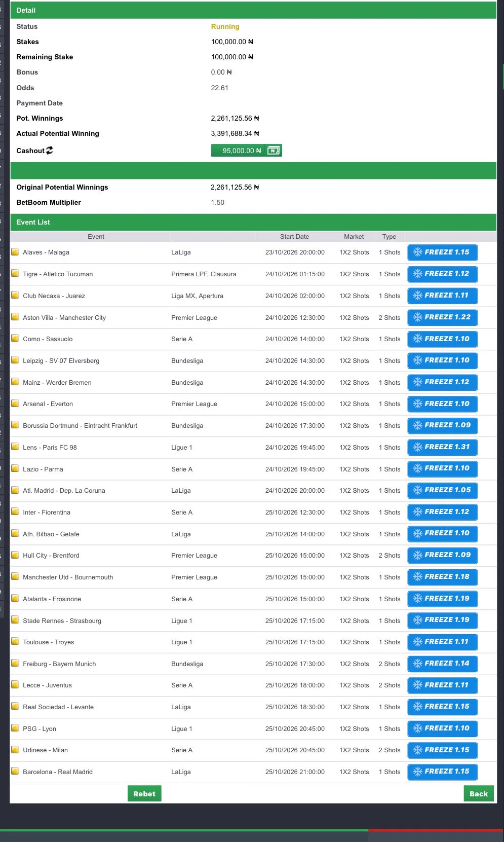Click FREEZE 1.11 for Lecce - Juventus
Image resolution: width=504 pixels, height=842 pixels.
point(443,685)
